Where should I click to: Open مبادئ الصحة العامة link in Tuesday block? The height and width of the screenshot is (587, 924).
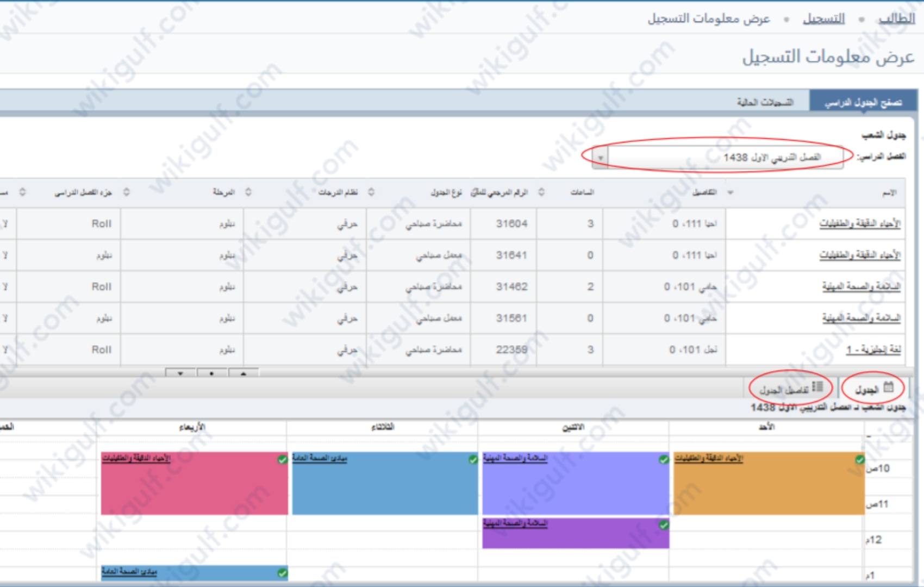click(x=320, y=459)
